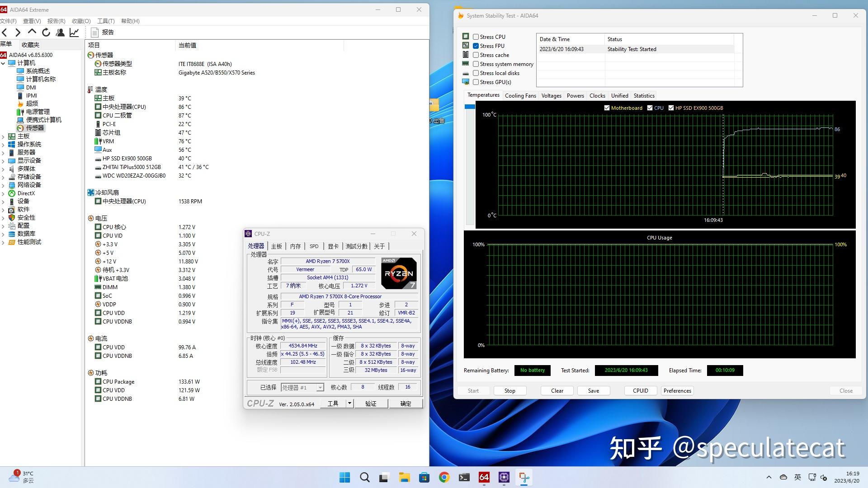Click the Stop button in Stability Test

509,390
